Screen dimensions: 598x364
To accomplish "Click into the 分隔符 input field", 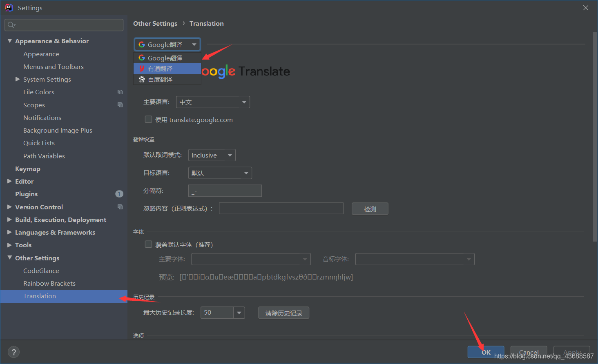I will (x=225, y=191).
